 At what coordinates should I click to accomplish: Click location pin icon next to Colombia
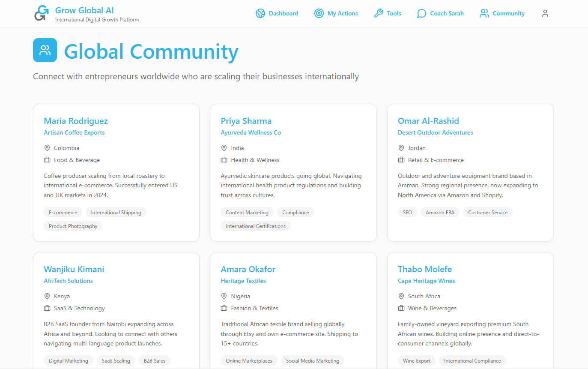[47, 148]
